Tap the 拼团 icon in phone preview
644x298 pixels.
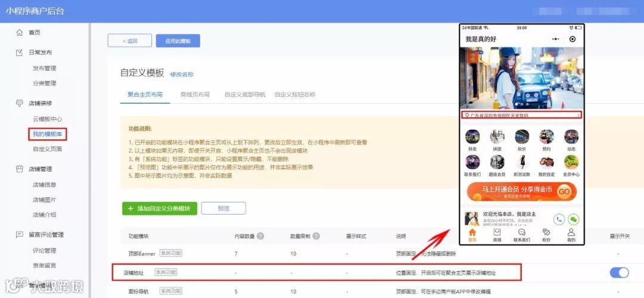(497, 136)
